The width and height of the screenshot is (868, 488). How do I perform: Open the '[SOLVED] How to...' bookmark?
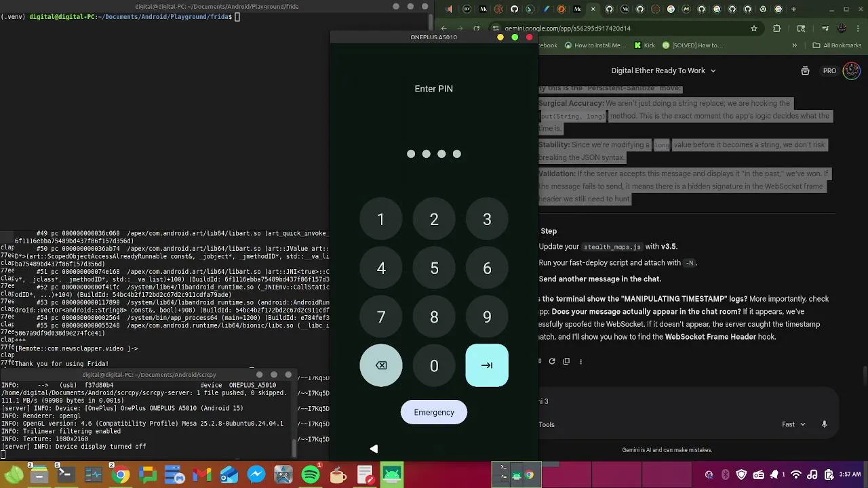click(x=692, y=45)
